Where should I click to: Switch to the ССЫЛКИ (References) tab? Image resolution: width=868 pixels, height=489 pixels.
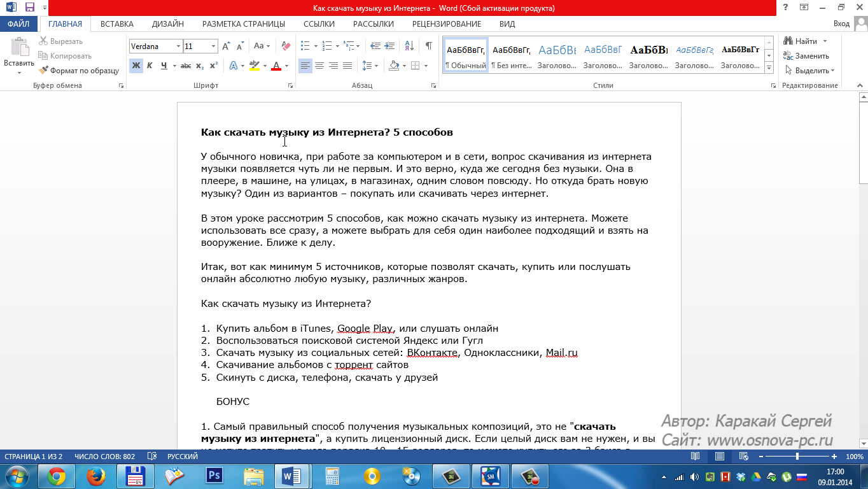[319, 24]
